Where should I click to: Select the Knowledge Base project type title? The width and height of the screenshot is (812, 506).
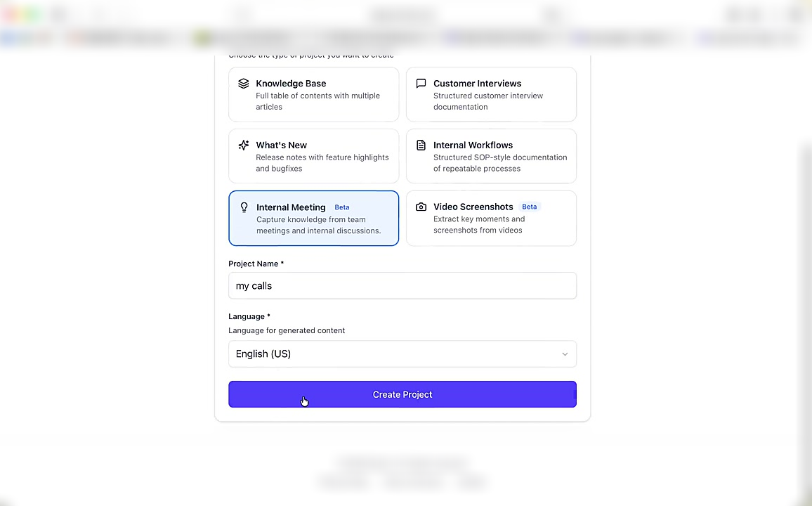291,84
